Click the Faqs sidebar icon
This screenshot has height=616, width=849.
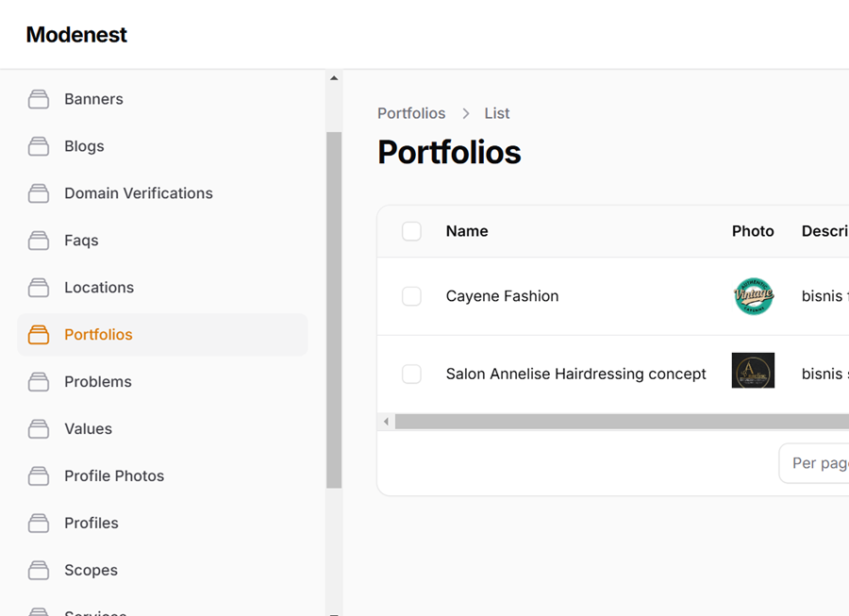coord(39,241)
